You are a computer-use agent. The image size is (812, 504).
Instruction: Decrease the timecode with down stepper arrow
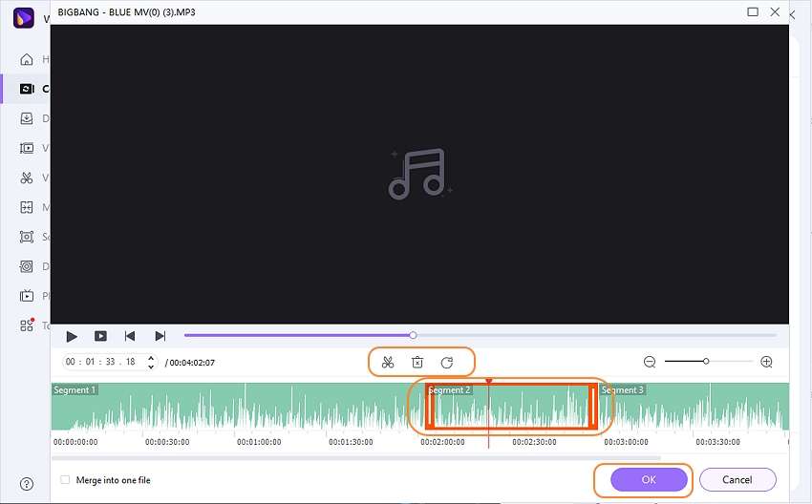pyautogui.click(x=151, y=367)
